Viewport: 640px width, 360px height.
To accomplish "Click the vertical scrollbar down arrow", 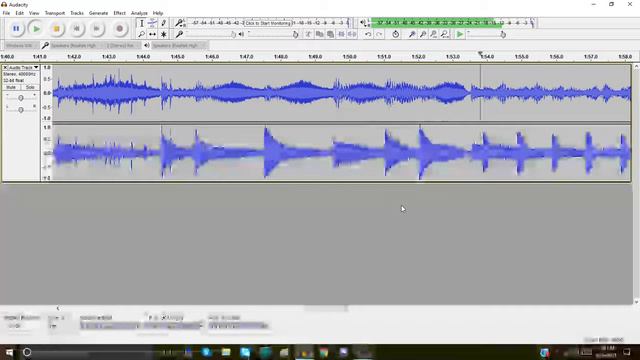I will (x=636, y=302).
